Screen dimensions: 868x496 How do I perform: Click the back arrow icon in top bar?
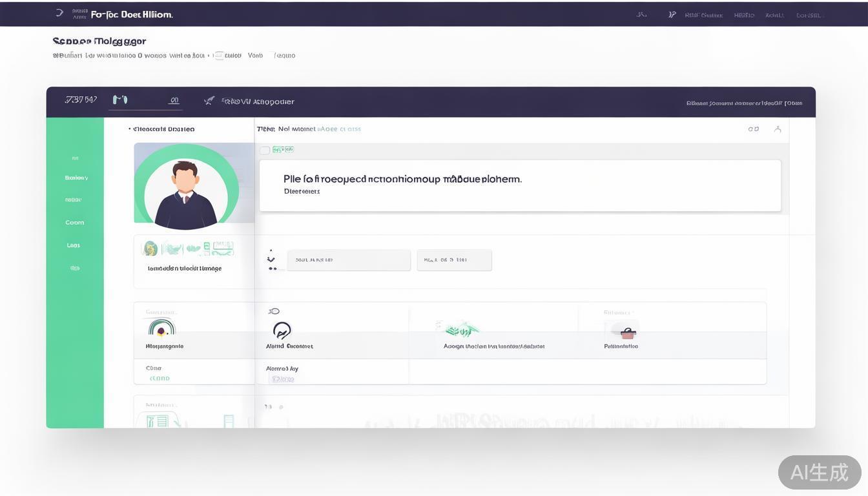pos(59,13)
